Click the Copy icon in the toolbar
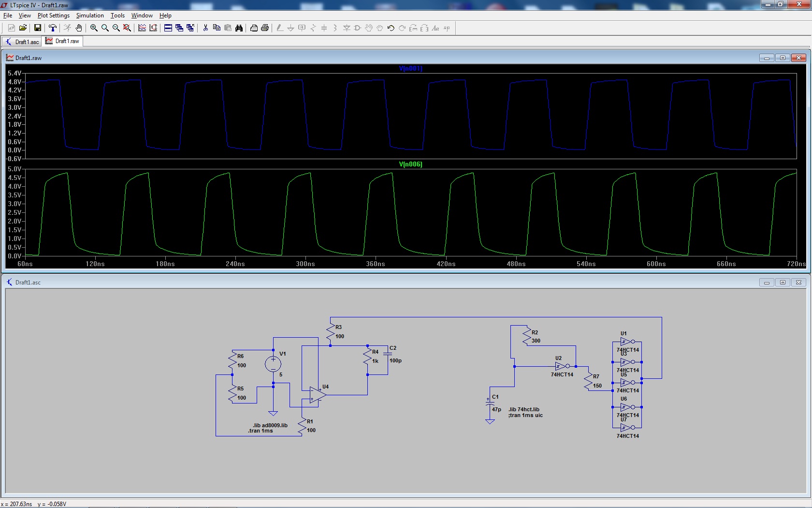 pos(217,28)
